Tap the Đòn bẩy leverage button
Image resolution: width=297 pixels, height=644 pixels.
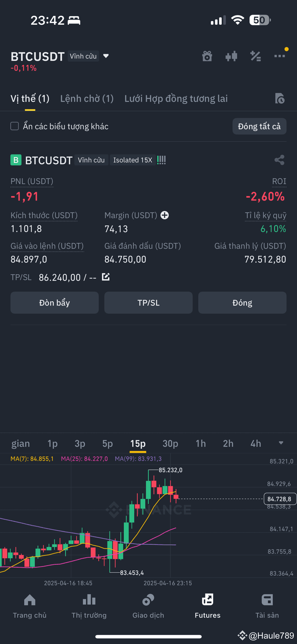(55, 303)
